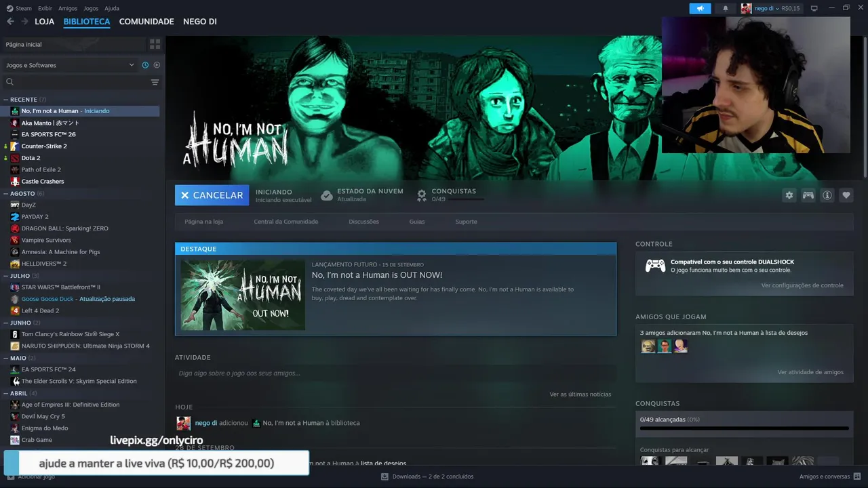Image resolution: width=868 pixels, height=488 pixels.
Task: Open nego di account dropdown
Action: coord(770,8)
